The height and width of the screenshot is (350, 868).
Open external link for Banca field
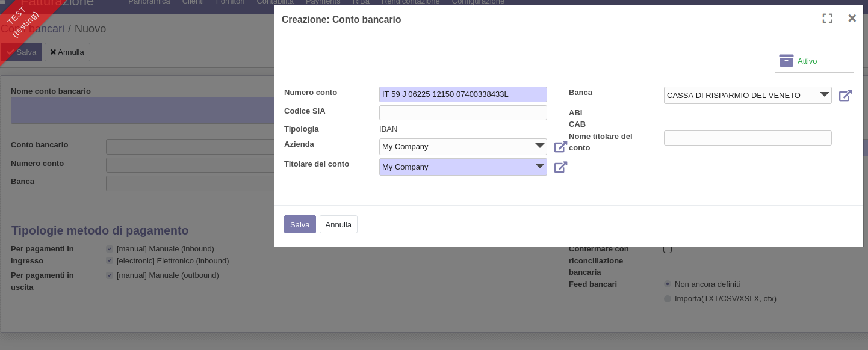click(x=845, y=96)
